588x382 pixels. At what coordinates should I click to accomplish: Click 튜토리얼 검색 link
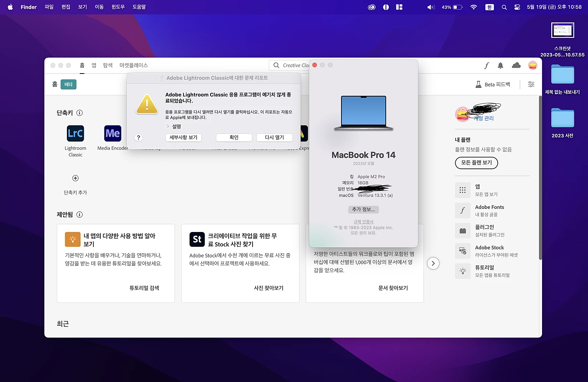tap(144, 288)
